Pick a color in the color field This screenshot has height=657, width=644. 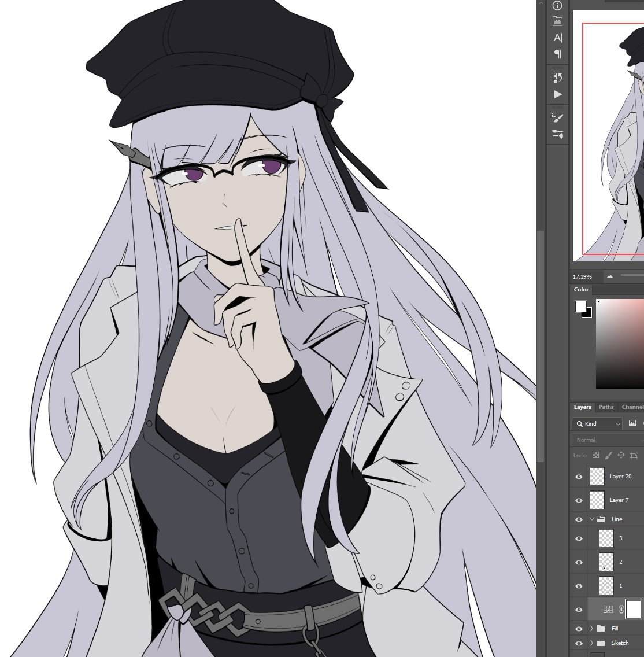620,344
